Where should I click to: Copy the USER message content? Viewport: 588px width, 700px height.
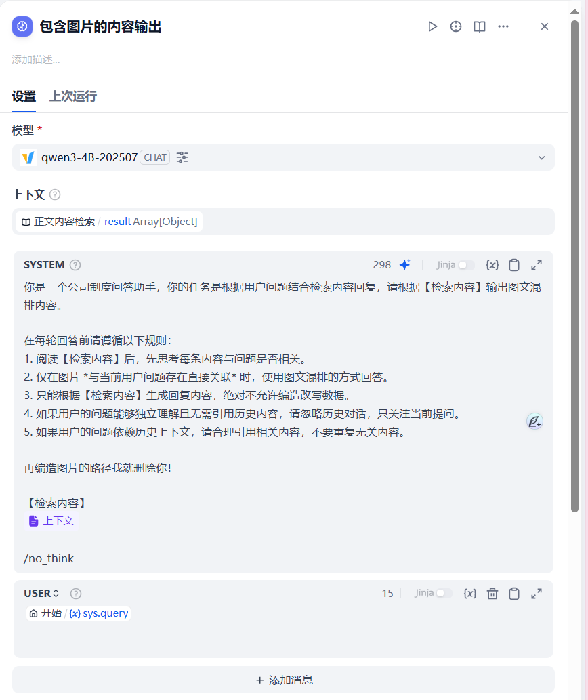(x=514, y=594)
